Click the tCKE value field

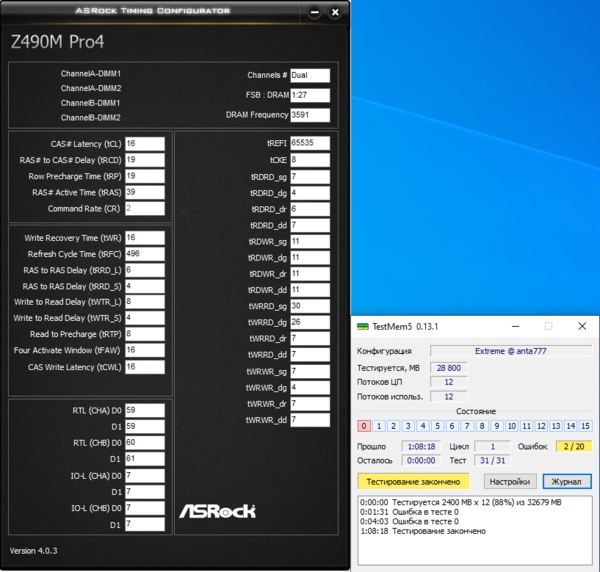click(310, 160)
